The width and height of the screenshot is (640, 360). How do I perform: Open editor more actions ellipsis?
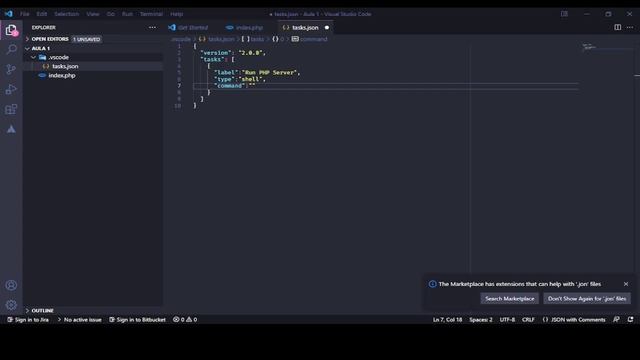pyautogui.click(x=630, y=27)
